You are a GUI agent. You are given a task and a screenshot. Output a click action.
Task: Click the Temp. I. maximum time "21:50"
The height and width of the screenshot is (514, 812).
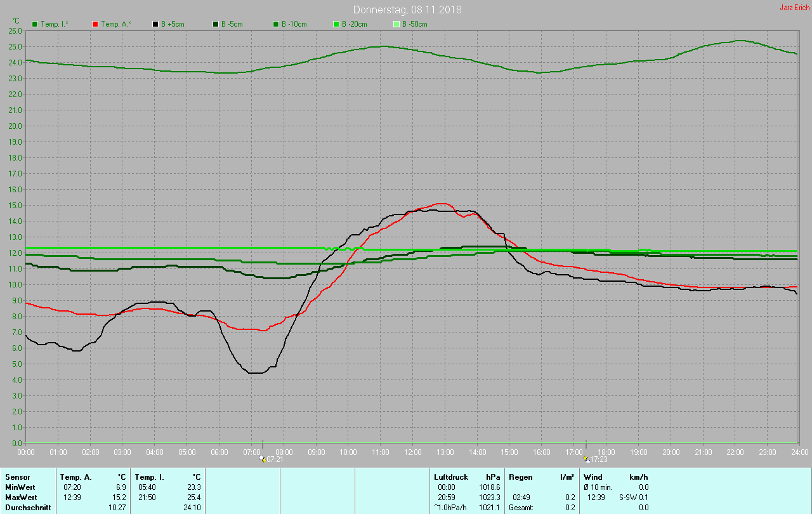click(x=147, y=497)
